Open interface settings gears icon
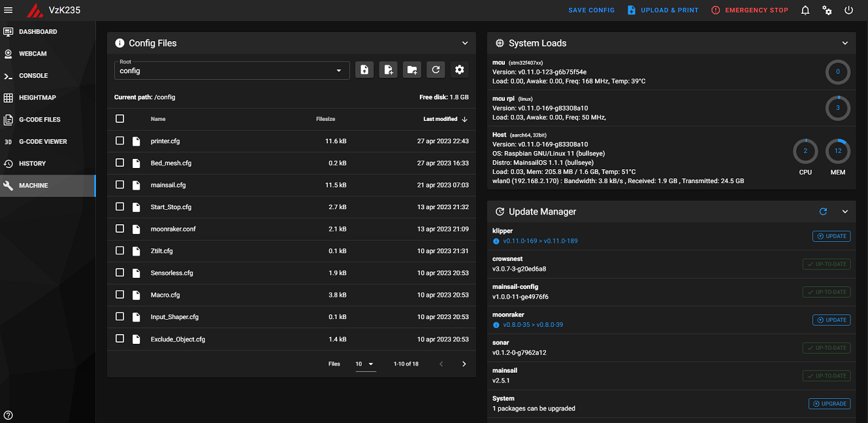 pyautogui.click(x=827, y=10)
